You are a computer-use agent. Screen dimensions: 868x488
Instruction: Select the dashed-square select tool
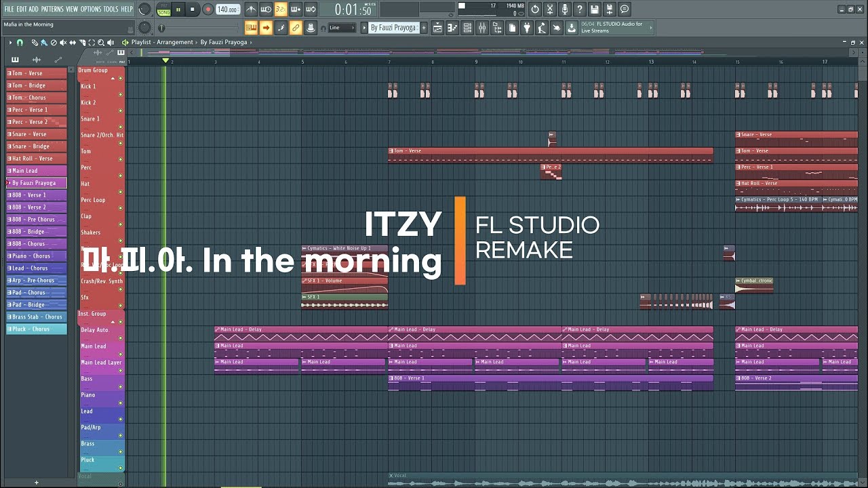[x=92, y=42]
